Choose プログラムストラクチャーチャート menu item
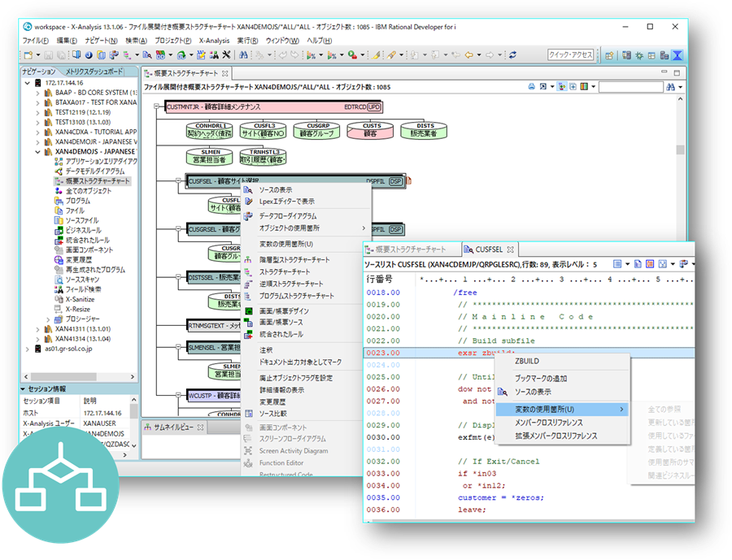This screenshot has width=732, height=560. point(297,296)
